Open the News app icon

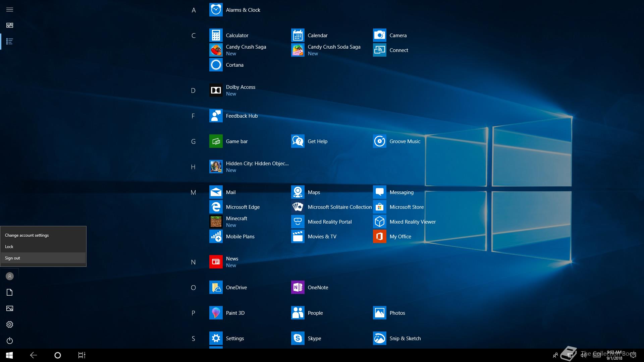[x=216, y=262]
